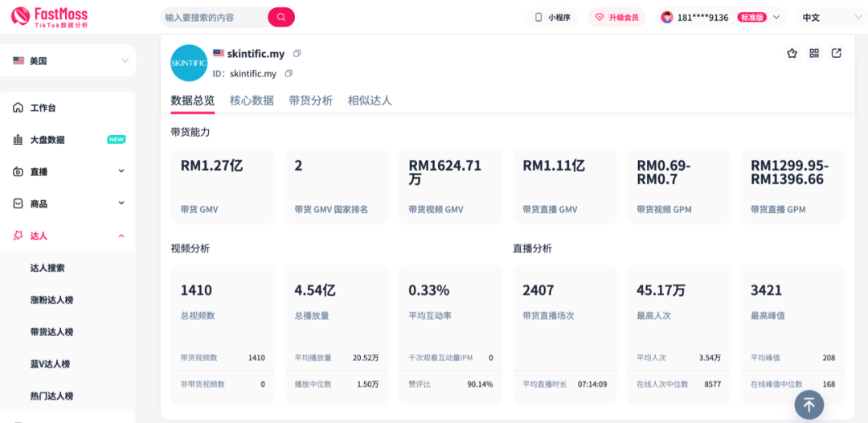This screenshot has width=868, height=423.
Task: Click the 带货视频 GPM card
Action: [x=678, y=186]
